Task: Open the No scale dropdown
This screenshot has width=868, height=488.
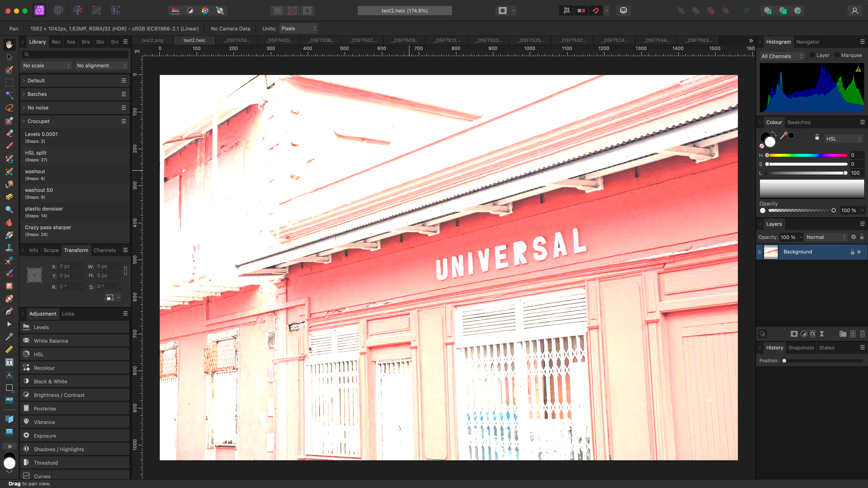Action: [x=46, y=65]
